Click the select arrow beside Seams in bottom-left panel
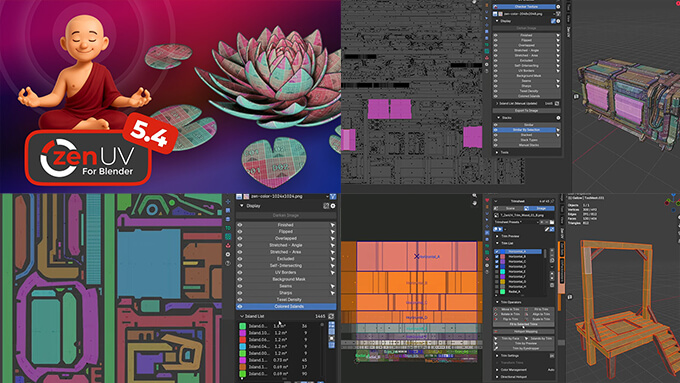The width and height of the screenshot is (680, 383). coord(333,286)
